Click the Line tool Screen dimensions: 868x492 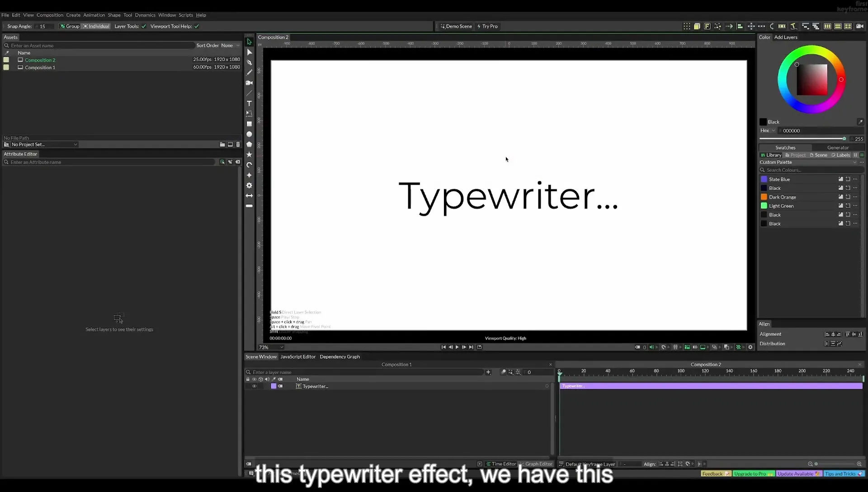tap(249, 93)
